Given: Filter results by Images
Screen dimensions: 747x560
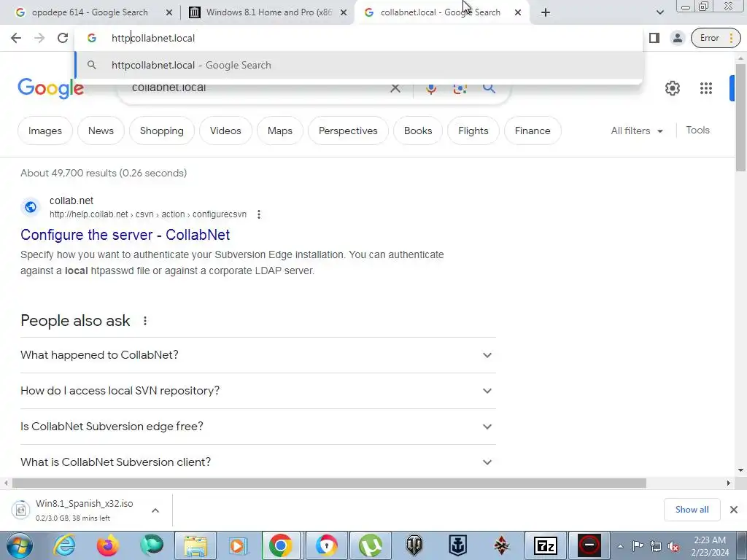Looking at the screenshot, I should tap(45, 131).
